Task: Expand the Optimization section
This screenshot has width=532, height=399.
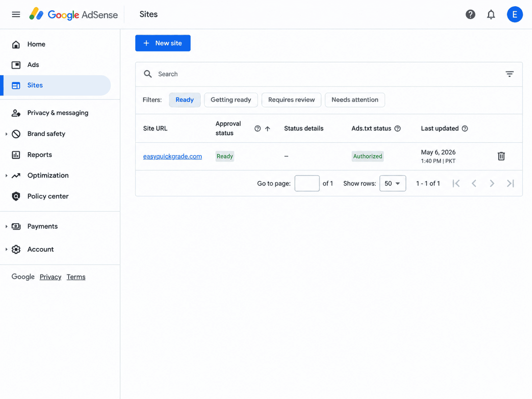Action: click(x=6, y=176)
